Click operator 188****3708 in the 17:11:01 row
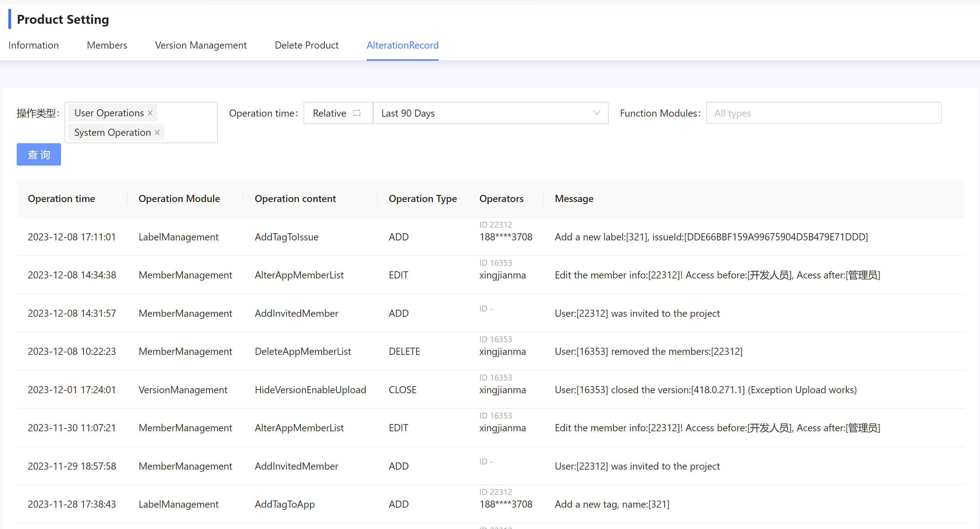 coord(506,237)
